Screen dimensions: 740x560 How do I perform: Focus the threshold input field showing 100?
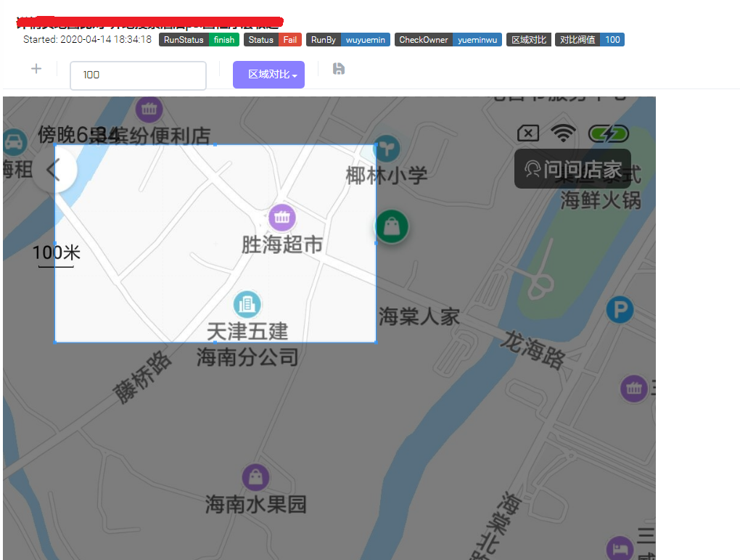(138, 75)
